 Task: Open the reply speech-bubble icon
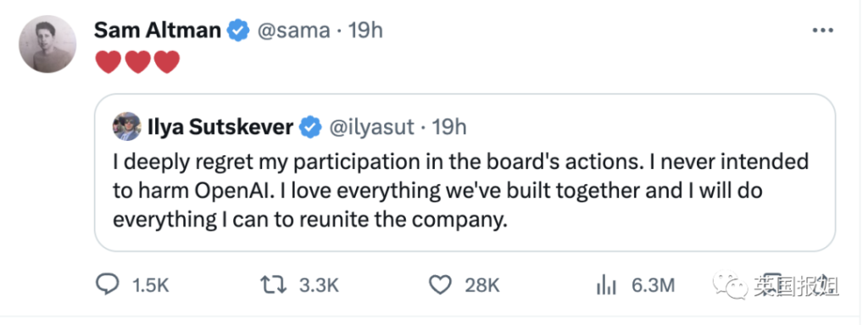click(108, 284)
